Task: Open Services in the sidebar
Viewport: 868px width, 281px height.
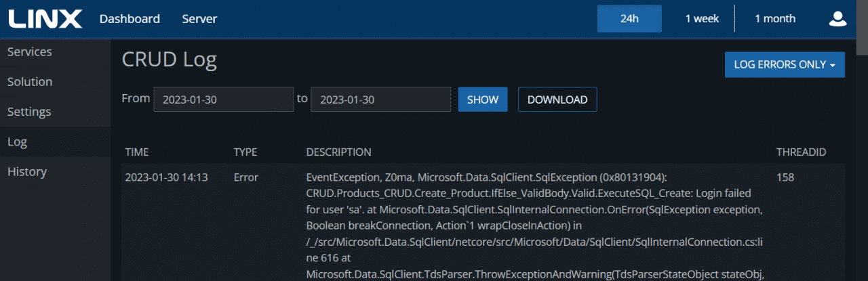Action: 30,52
